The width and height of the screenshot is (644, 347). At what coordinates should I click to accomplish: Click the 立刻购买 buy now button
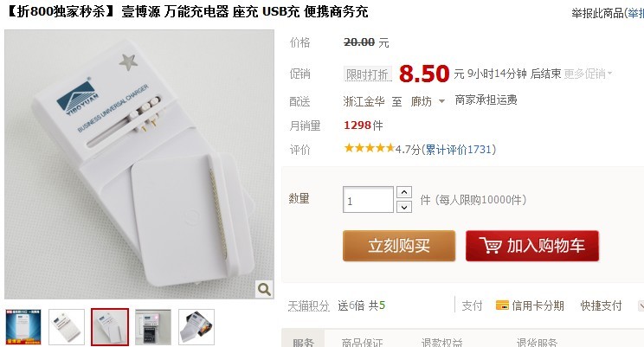pos(399,246)
